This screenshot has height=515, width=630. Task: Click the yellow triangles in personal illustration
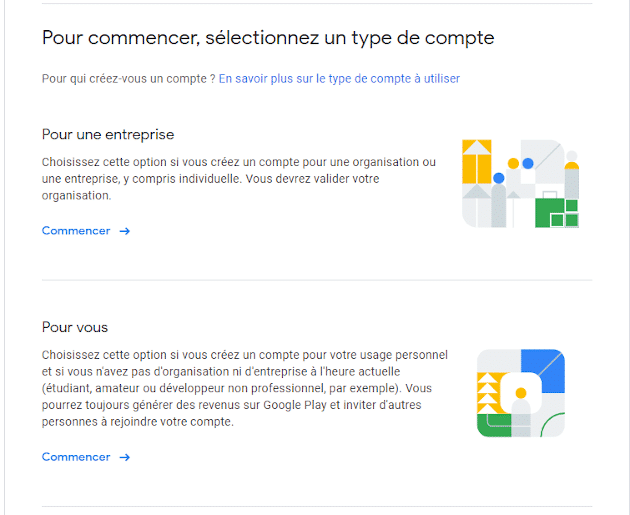[490, 391]
